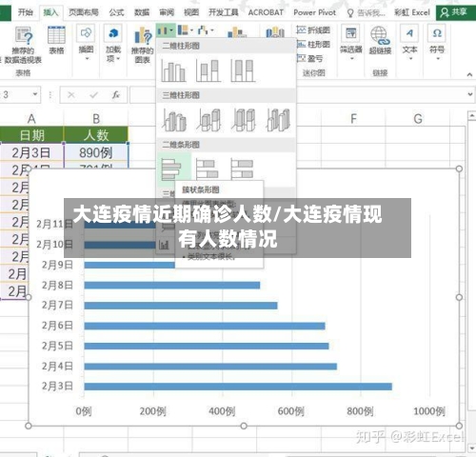Collapse the ribbon with the up arrow
Viewport: 476px width, 457px height.
coord(469,74)
